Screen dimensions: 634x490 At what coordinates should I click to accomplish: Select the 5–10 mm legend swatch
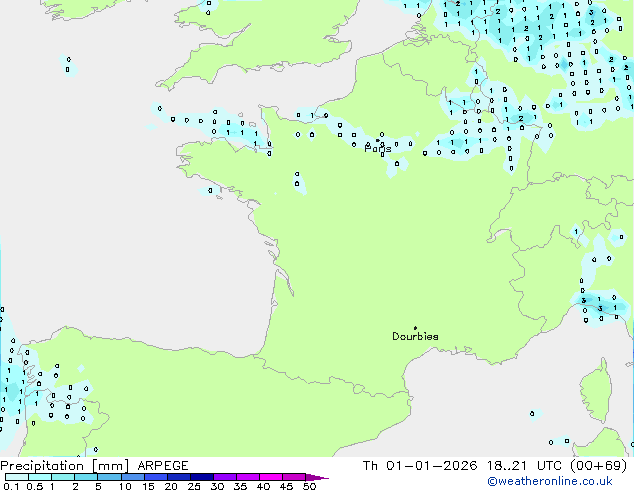coord(109,477)
